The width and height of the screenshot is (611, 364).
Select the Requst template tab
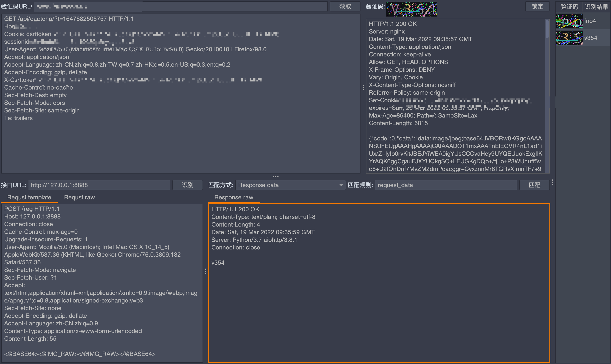[x=29, y=197]
